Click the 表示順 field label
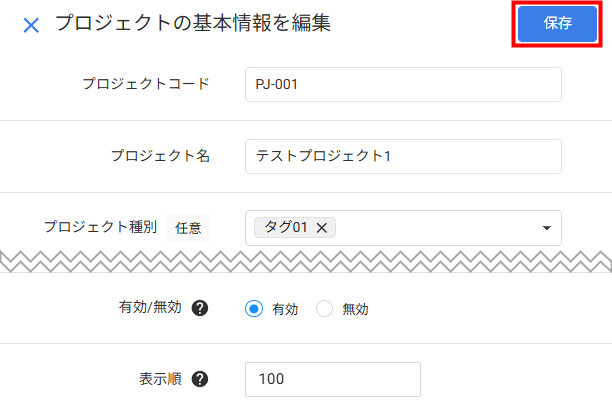The width and height of the screenshot is (612, 415). click(160, 379)
